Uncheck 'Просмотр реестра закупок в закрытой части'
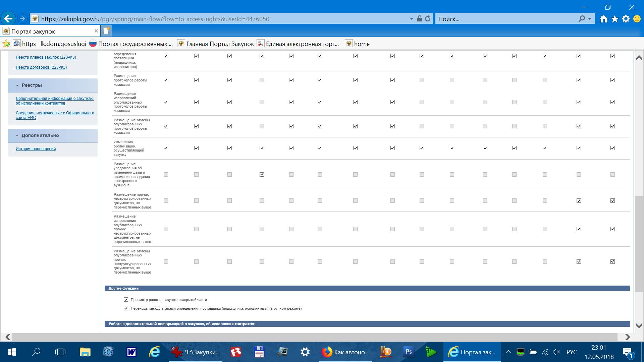Viewport: 644px width, 362px height. 126,300
